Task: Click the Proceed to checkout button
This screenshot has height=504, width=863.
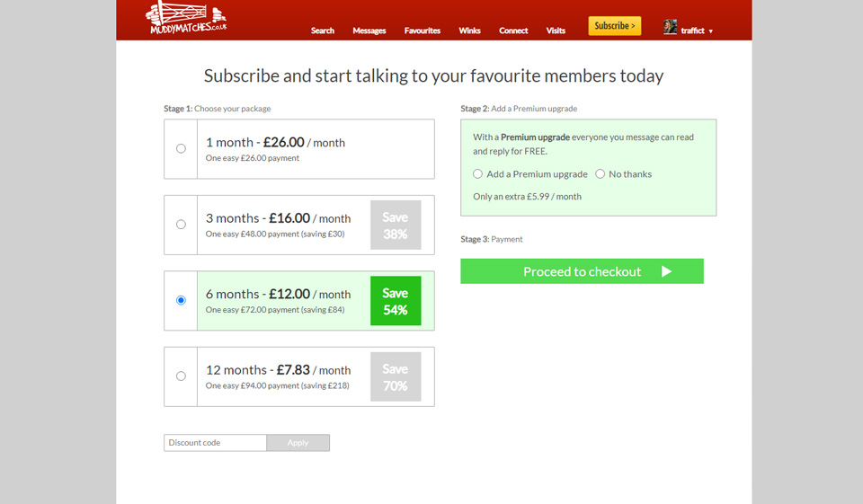Action: 582,271
